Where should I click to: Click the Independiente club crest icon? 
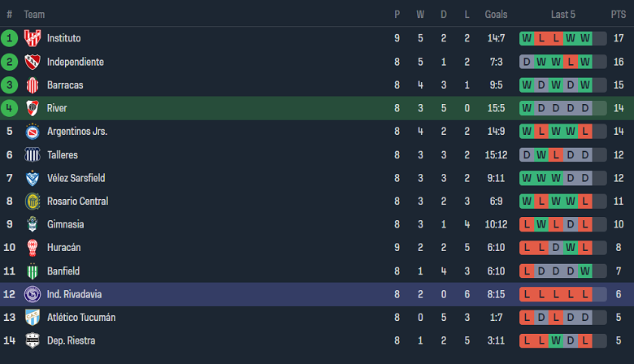[x=33, y=62]
